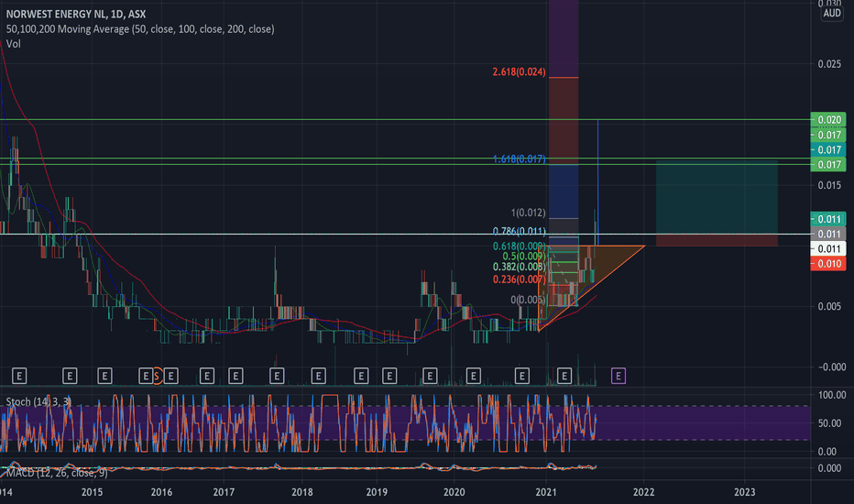The height and width of the screenshot is (504, 854).
Task: Click the white 0.011 price label
Action: pos(828,249)
